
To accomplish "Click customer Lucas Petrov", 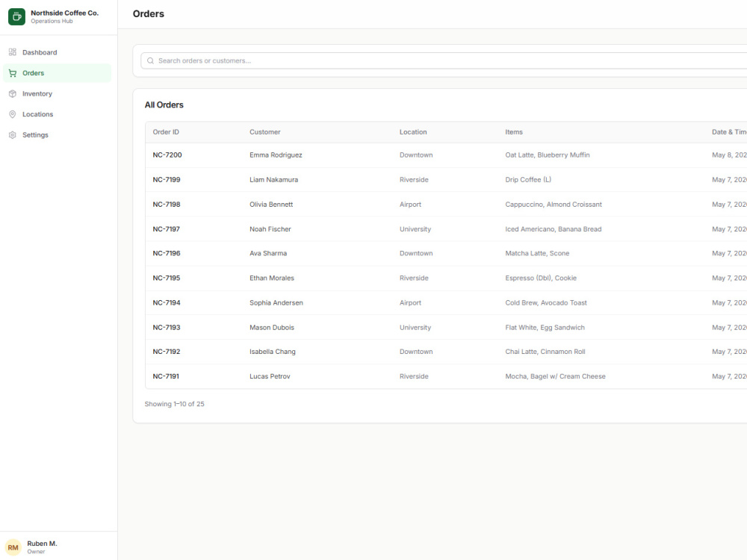I will tap(270, 376).
